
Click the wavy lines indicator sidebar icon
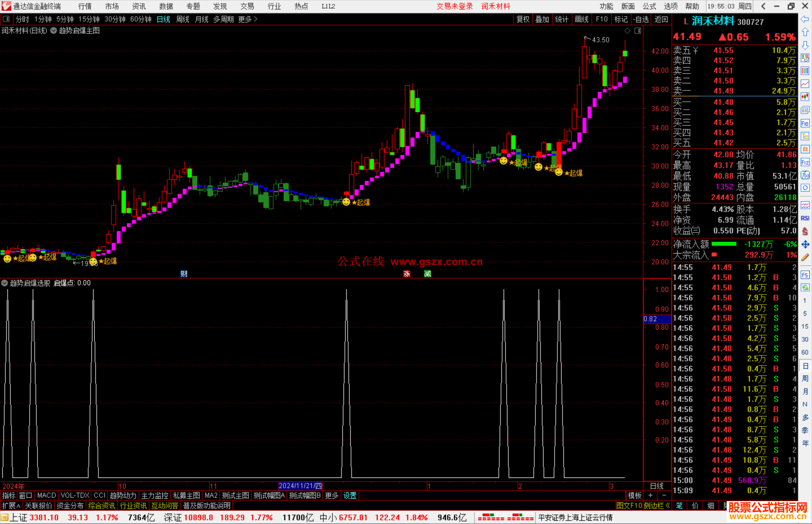point(805,205)
